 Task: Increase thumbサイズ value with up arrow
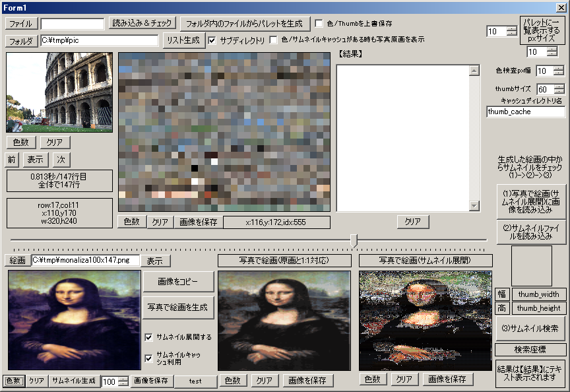point(559,86)
